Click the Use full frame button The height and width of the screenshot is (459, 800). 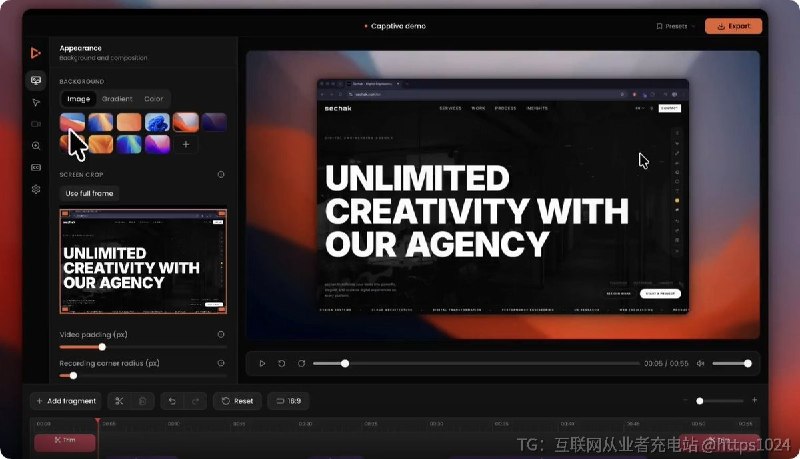tap(89, 193)
